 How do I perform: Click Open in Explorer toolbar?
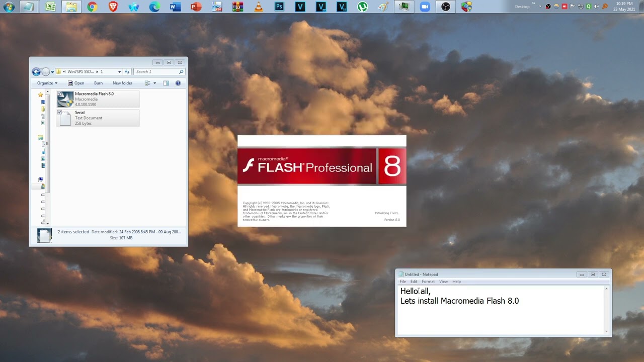tap(76, 83)
